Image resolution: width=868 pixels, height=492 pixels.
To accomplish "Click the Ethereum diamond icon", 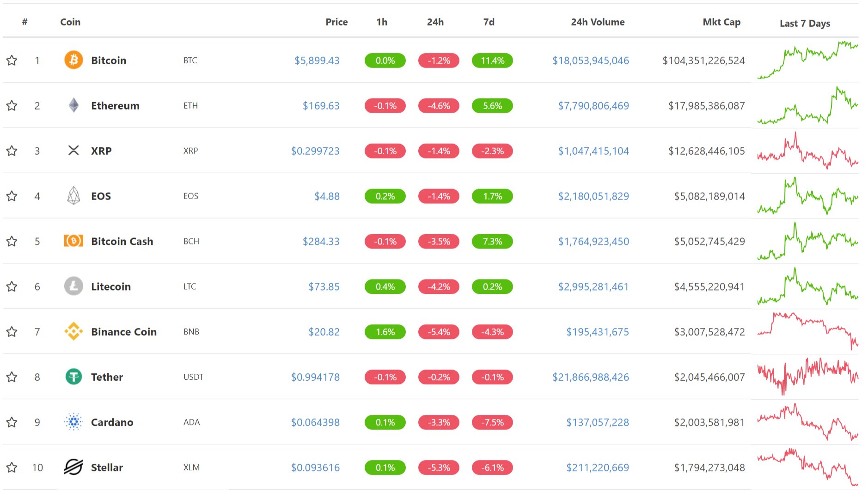I will [x=73, y=105].
